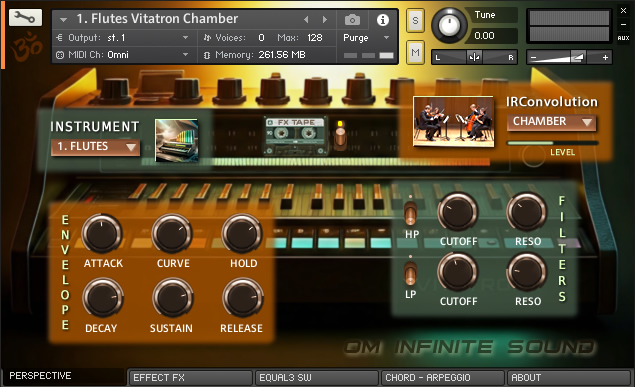Expand the Purge dropdown menu
This screenshot has height=387, width=635.
pos(366,38)
